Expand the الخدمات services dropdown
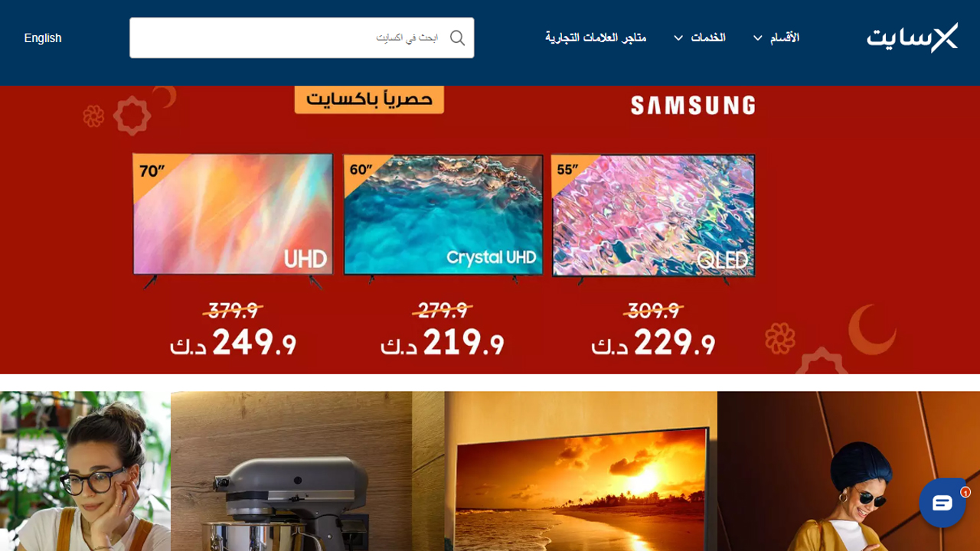 [x=700, y=37]
